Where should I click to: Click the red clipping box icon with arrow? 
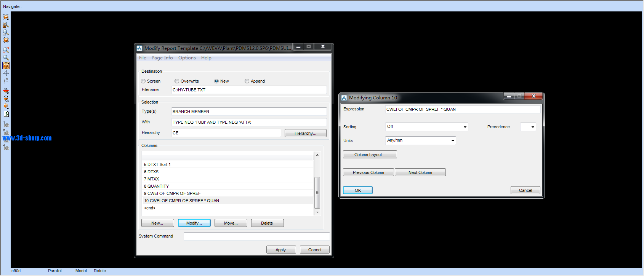pyautogui.click(x=6, y=91)
